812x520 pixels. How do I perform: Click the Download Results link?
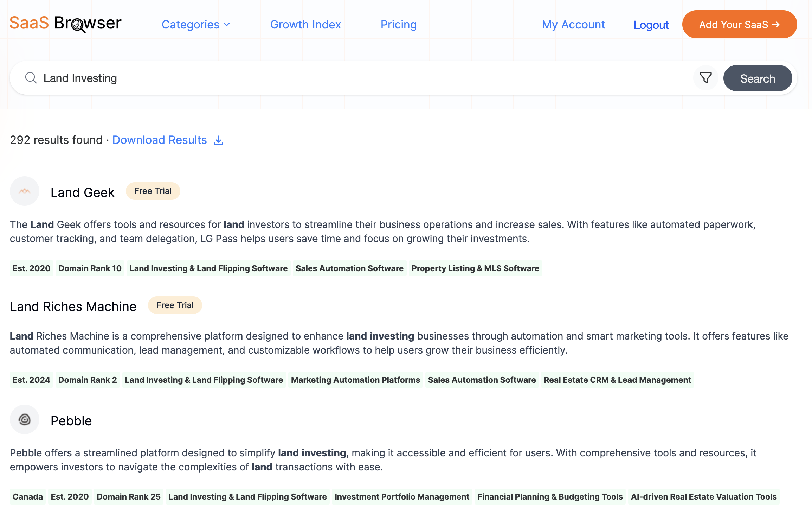[160, 140]
